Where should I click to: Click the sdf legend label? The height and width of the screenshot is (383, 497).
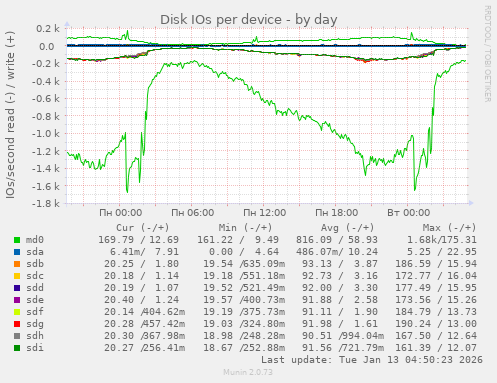35,312
